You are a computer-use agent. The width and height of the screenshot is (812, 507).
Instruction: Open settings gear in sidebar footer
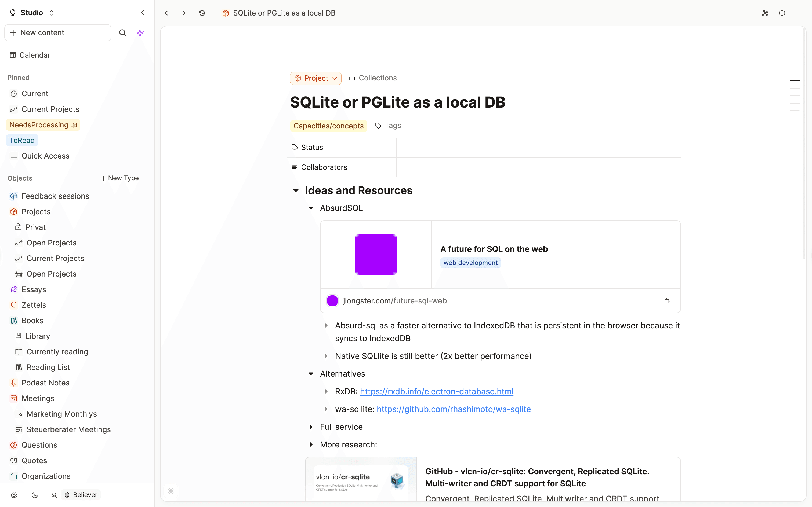[14, 495]
